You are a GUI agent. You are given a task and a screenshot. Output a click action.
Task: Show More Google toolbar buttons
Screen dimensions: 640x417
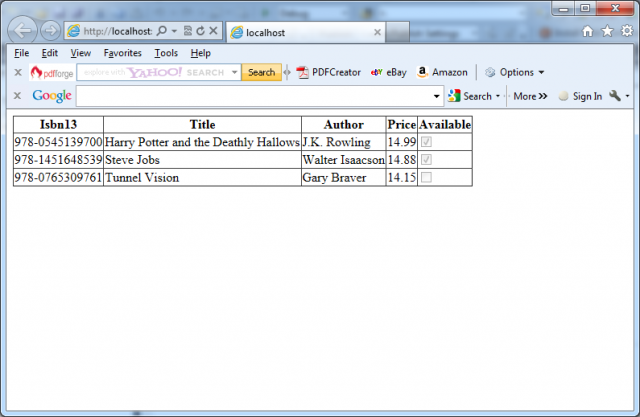point(530,96)
